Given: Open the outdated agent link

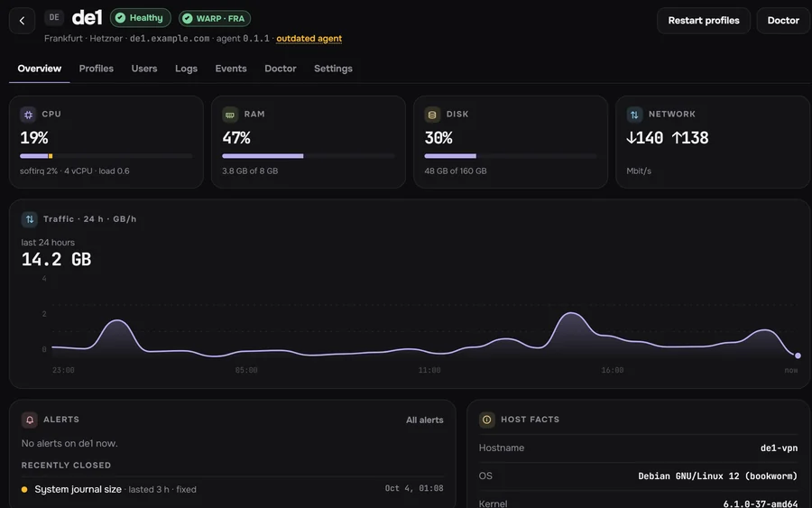Looking at the screenshot, I should point(309,38).
